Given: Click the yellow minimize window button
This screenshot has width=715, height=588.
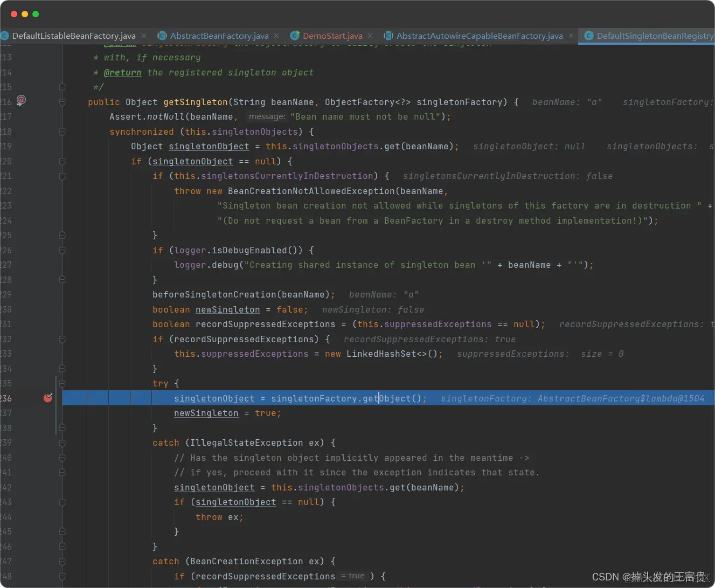Looking at the screenshot, I should (25, 14).
